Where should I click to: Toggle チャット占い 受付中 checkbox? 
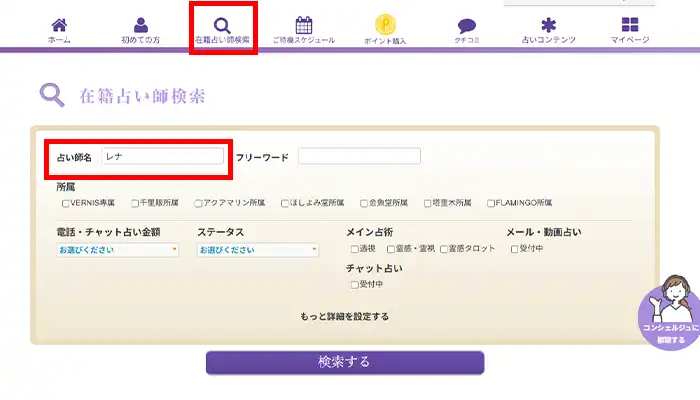[x=354, y=285]
